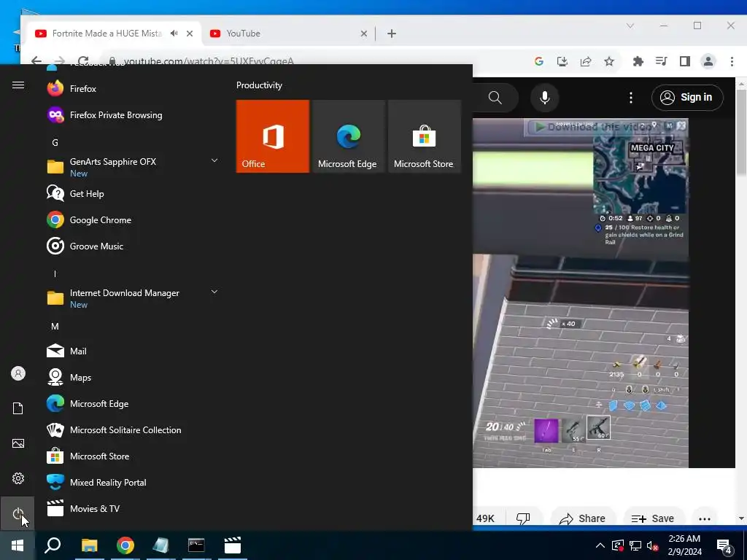
Task: Open the Command Prompt taskbar icon
Action: click(x=196, y=545)
